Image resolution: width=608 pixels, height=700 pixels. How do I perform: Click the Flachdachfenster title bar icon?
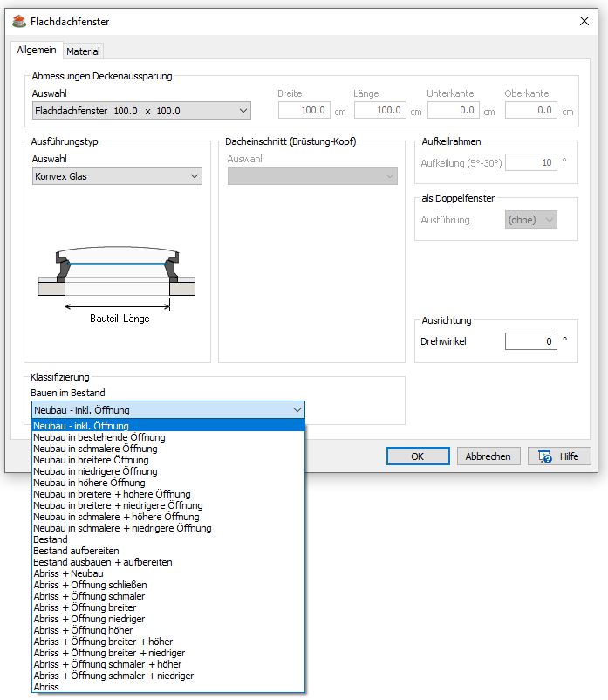19,21
